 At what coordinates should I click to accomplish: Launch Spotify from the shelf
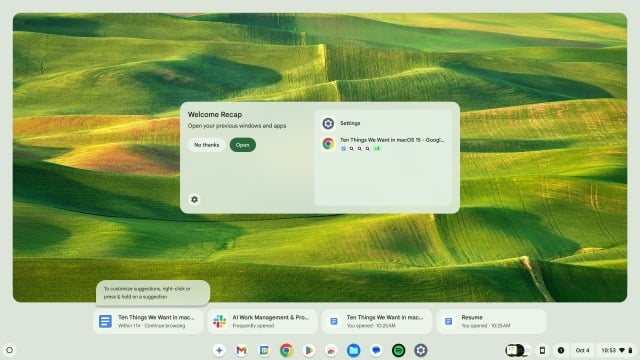coord(398,350)
